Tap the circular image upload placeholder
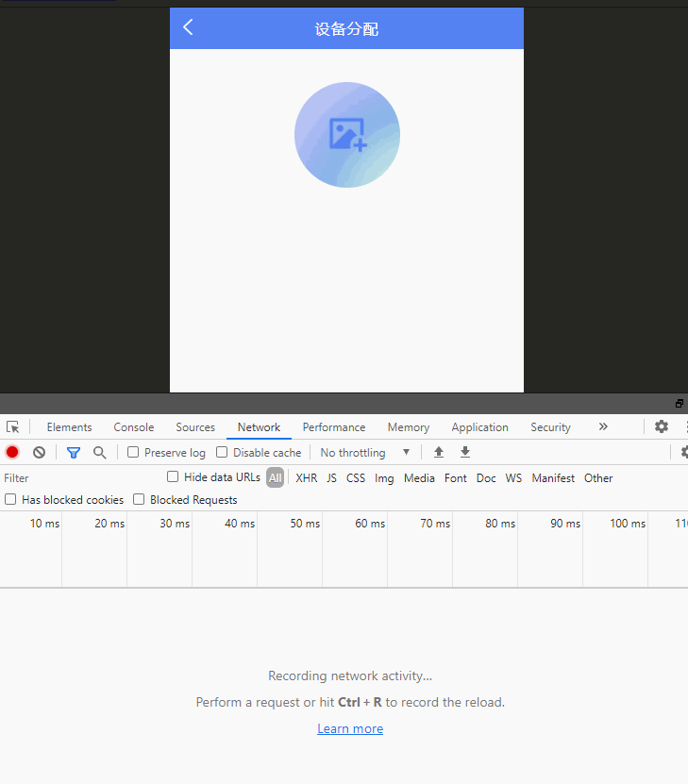This screenshot has width=688, height=784. pos(347,135)
